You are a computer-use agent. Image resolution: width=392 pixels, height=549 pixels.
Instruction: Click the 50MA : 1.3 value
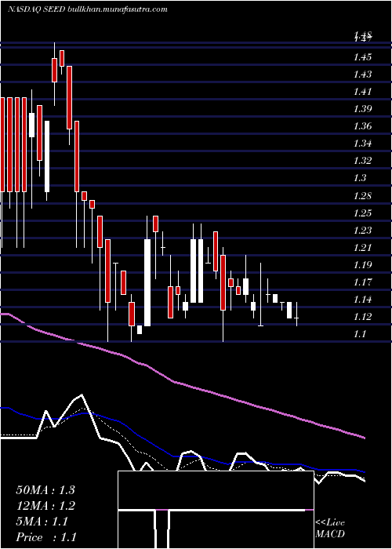point(45,490)
